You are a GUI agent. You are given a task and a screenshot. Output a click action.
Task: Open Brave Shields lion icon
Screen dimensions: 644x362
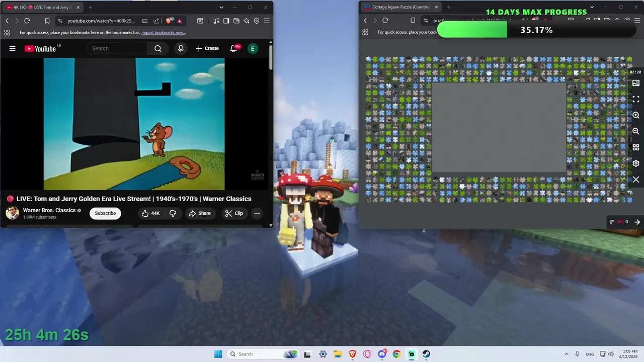[x=169, y=21]
